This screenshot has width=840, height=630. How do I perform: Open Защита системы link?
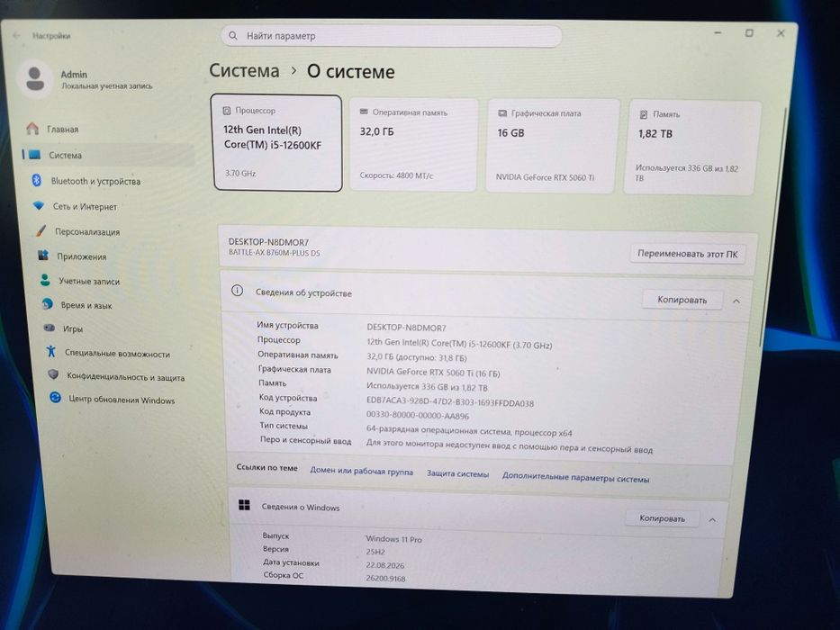click(x=457, y=473)
